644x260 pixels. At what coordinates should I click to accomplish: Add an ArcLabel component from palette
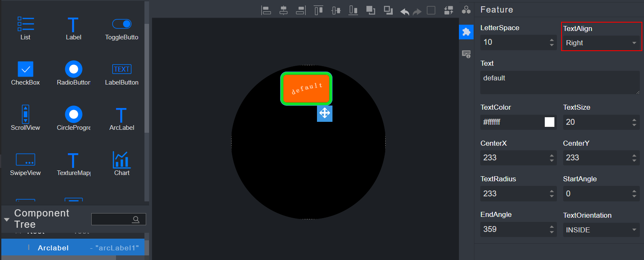tap(121, 119)
